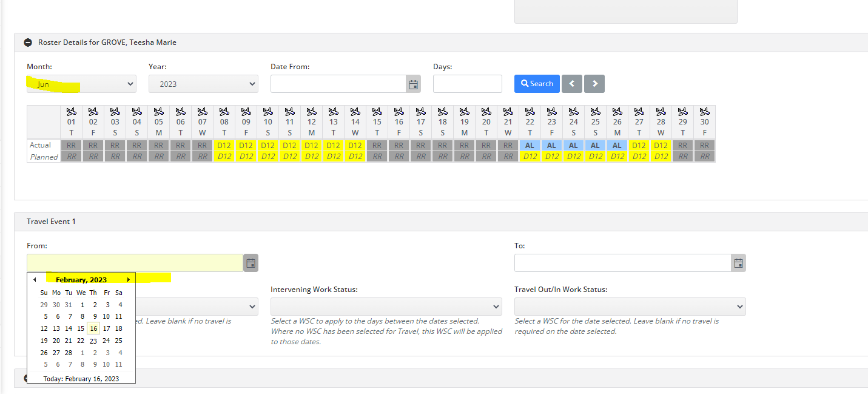This screenshot has width=868, height=394.
Task: Click Actual RR cell for day 30
Action: point(705,146)
